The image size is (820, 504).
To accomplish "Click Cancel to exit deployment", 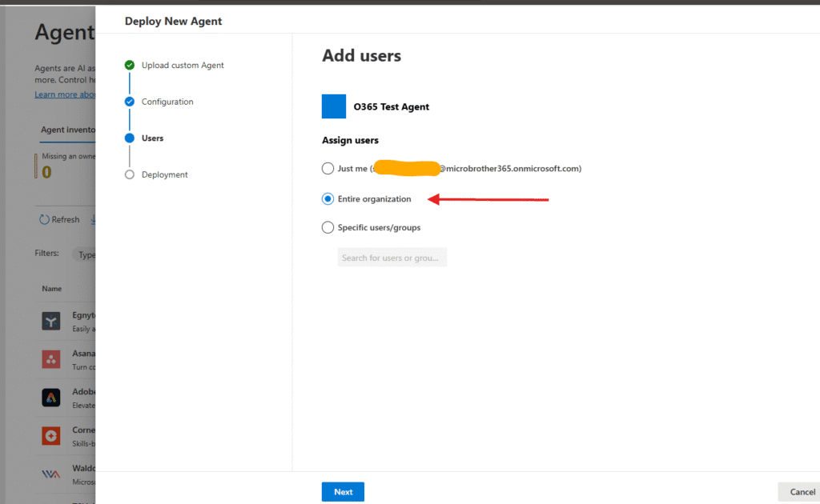I will tap(801, 492).
